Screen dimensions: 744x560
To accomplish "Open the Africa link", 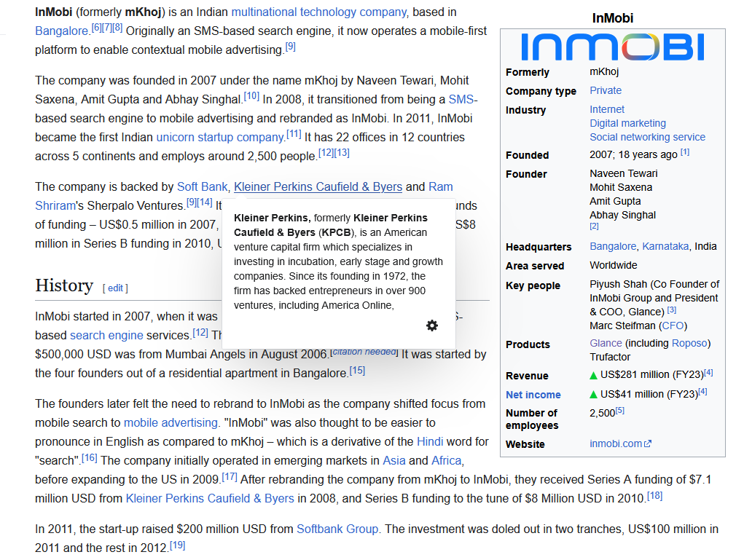I will pos(446,460).
